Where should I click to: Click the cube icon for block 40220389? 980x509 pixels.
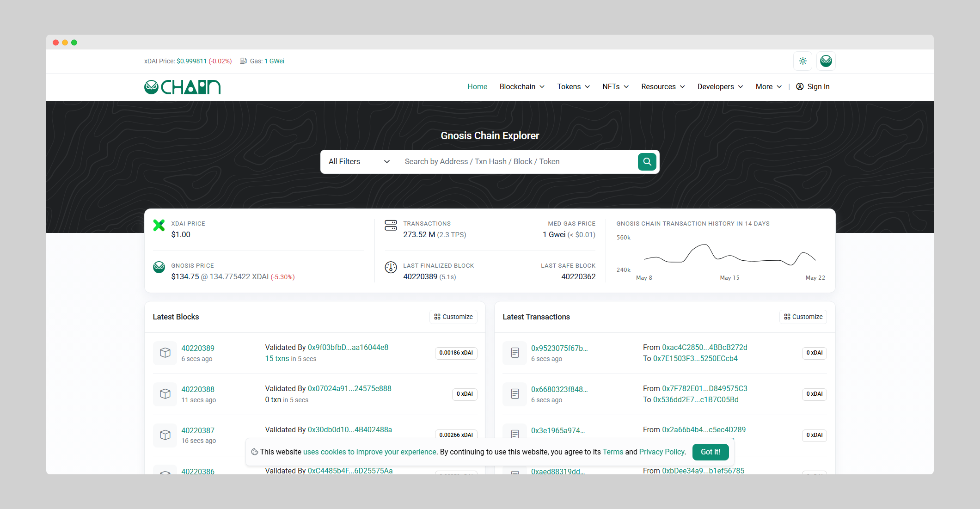(165, 353)
